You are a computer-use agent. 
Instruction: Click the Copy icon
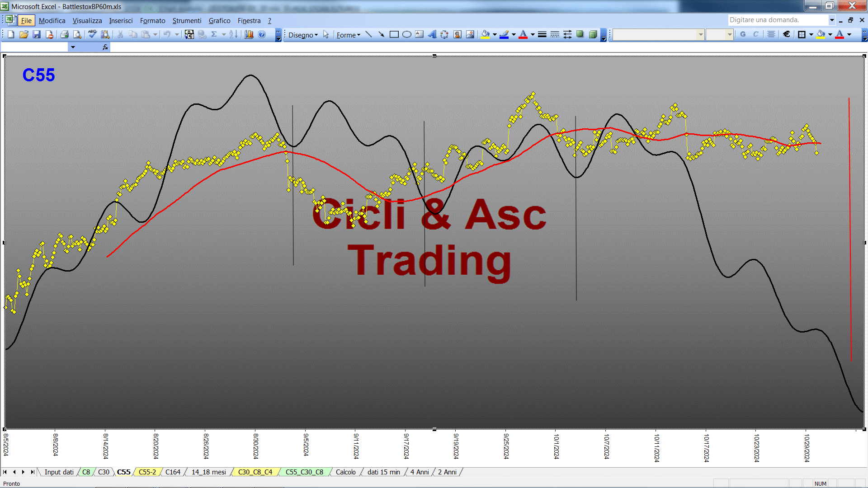tap(133, 34)
